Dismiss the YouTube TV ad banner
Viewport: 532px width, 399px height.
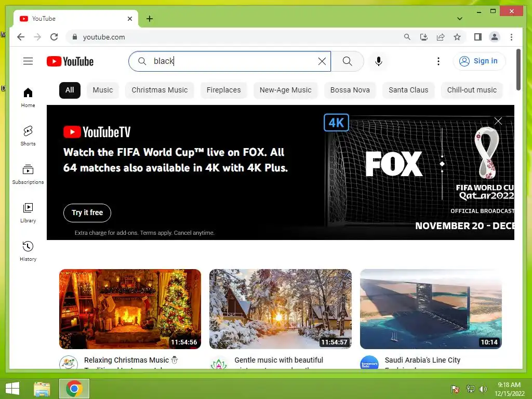pyautogui.click(x=498, y=121)
